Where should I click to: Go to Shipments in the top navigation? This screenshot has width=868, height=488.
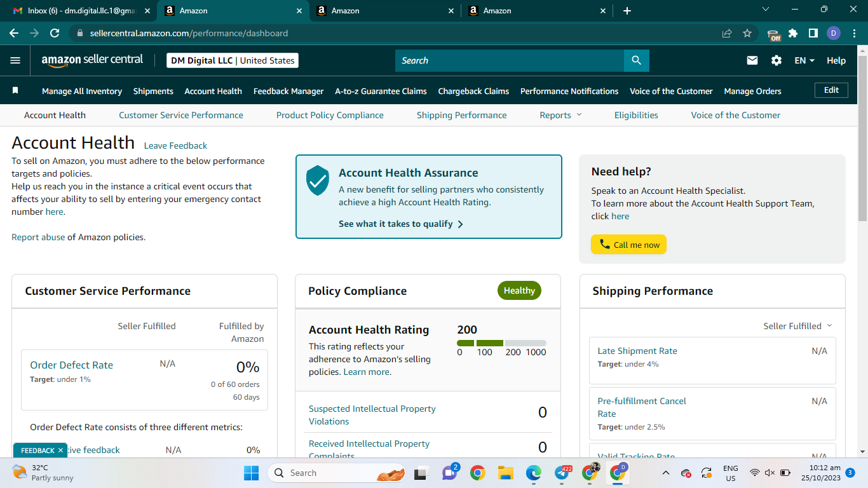[153, 91]
